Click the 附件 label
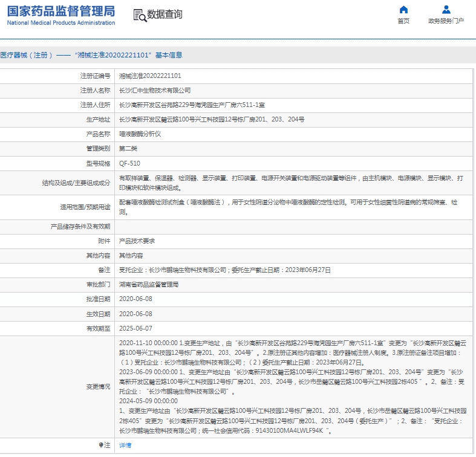The height and width of the screenshot is (457, 476). coord(104,241)
